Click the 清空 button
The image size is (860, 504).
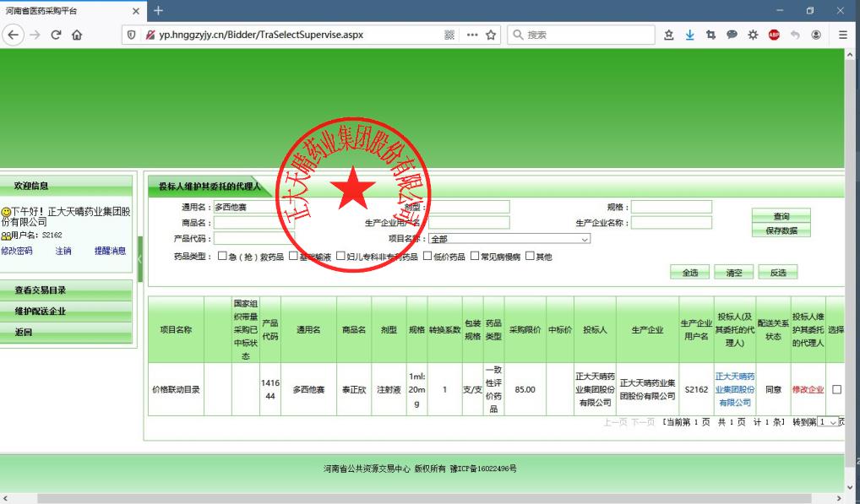click(x=734, y=273)
